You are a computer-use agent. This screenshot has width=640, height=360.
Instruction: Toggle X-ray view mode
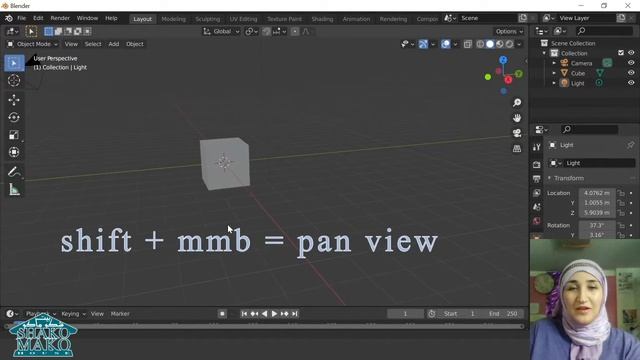pos(468,44)
